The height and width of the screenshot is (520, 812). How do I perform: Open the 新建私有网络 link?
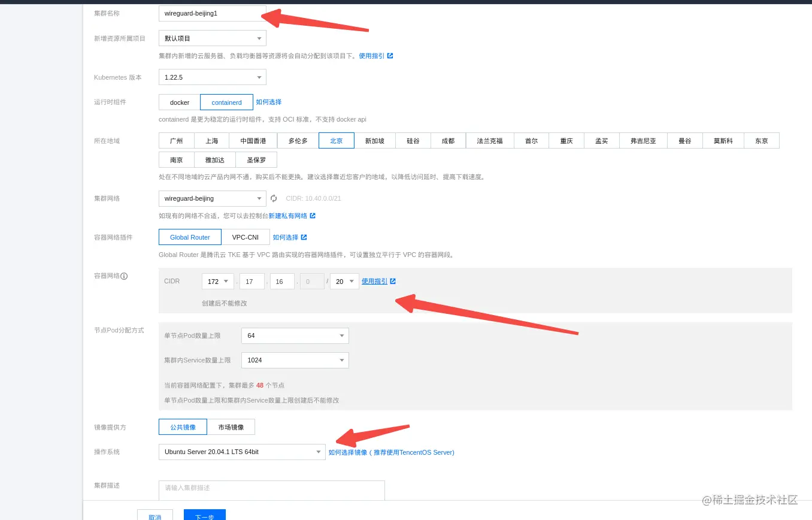click(x=287, y=216)
